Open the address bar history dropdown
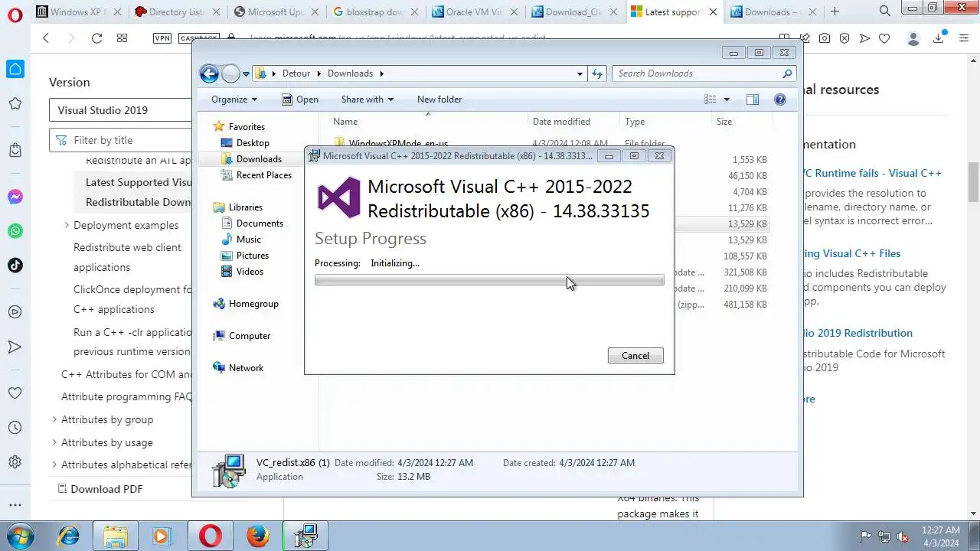Viewport: 980px width, 551px height. point(580,74)
